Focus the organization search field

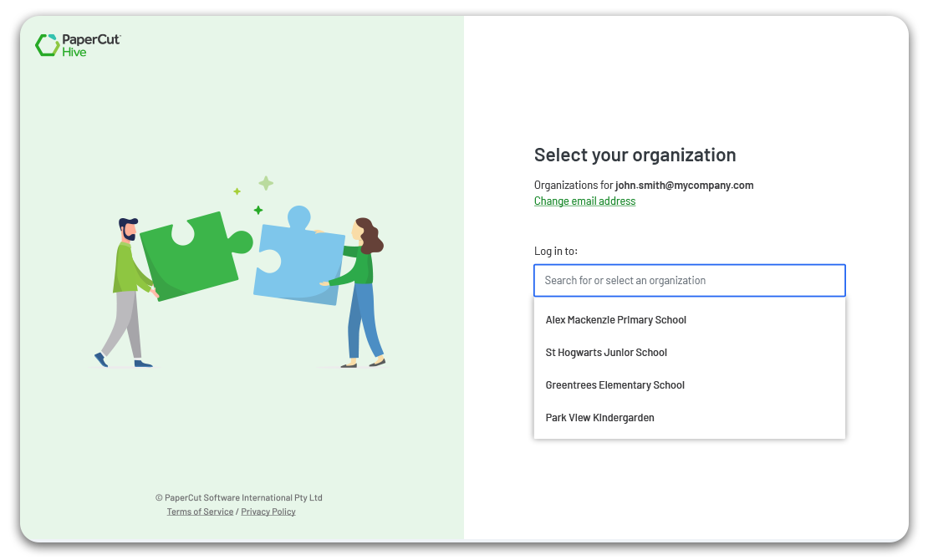tap(689, 281)
